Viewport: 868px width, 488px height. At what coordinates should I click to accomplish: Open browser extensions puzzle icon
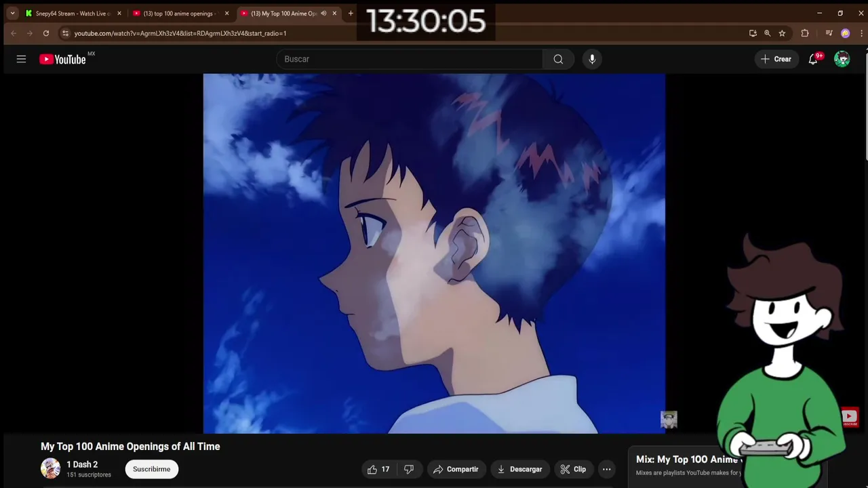805,33
